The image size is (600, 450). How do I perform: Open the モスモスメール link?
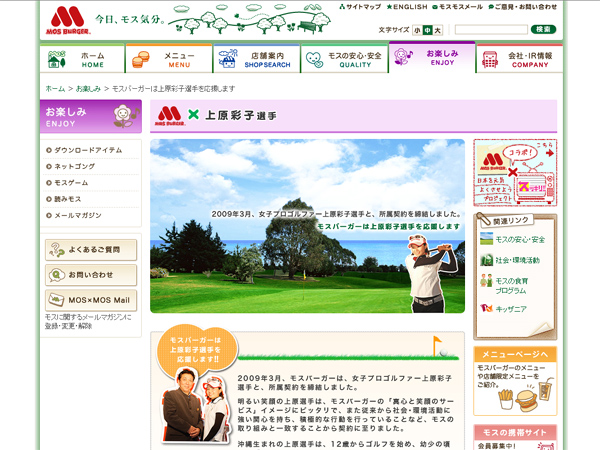point(457,7)
